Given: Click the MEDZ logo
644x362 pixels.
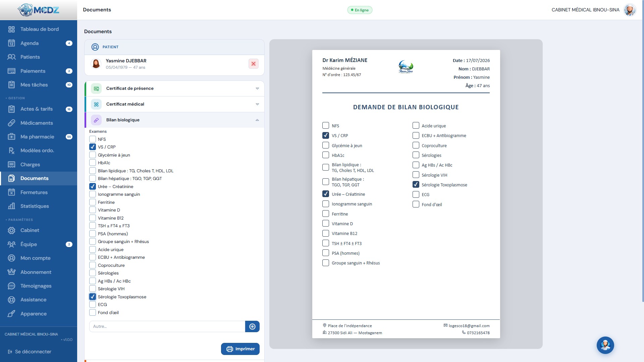Looking at the screenshot, I should [39, 10].
